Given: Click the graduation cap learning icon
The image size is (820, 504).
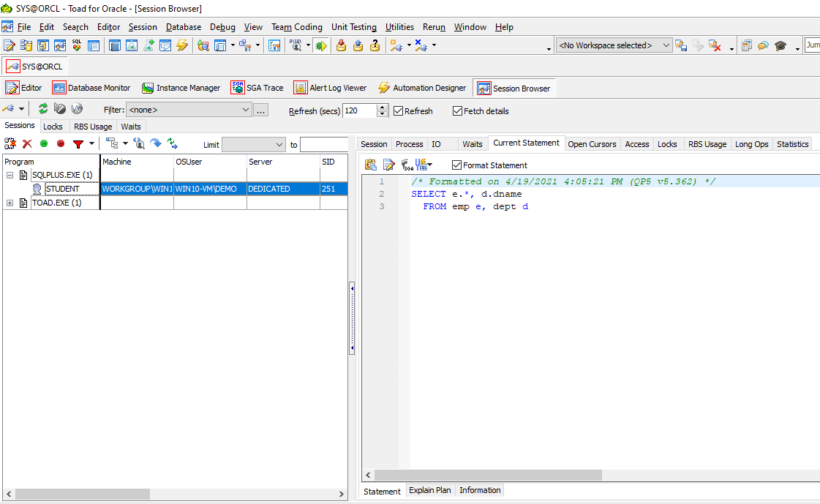Looking at the screenshot, I should [x=780, y=45].
